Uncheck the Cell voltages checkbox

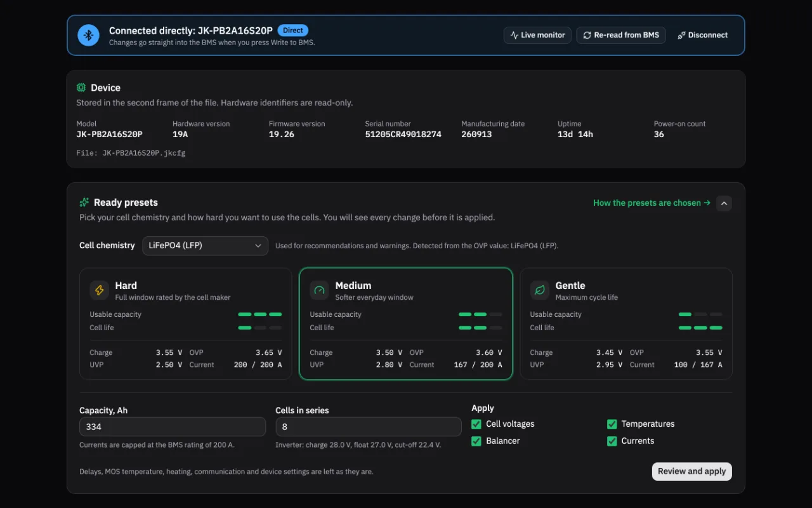[x=476, y=424]
